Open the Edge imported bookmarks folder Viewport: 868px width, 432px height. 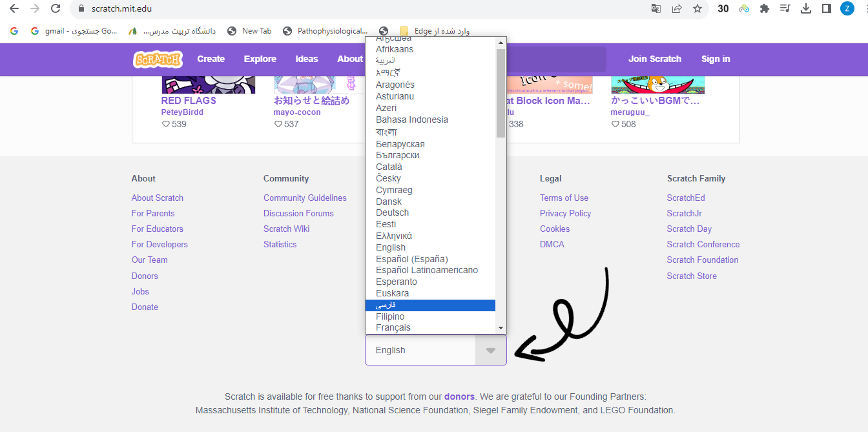(435, 31)
